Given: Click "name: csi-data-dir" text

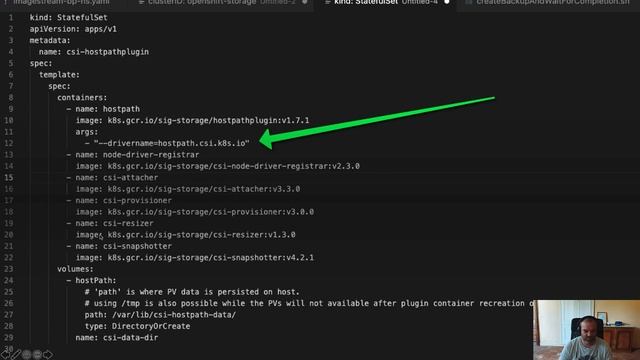Looking at the screenshot, I should [117, 338].
